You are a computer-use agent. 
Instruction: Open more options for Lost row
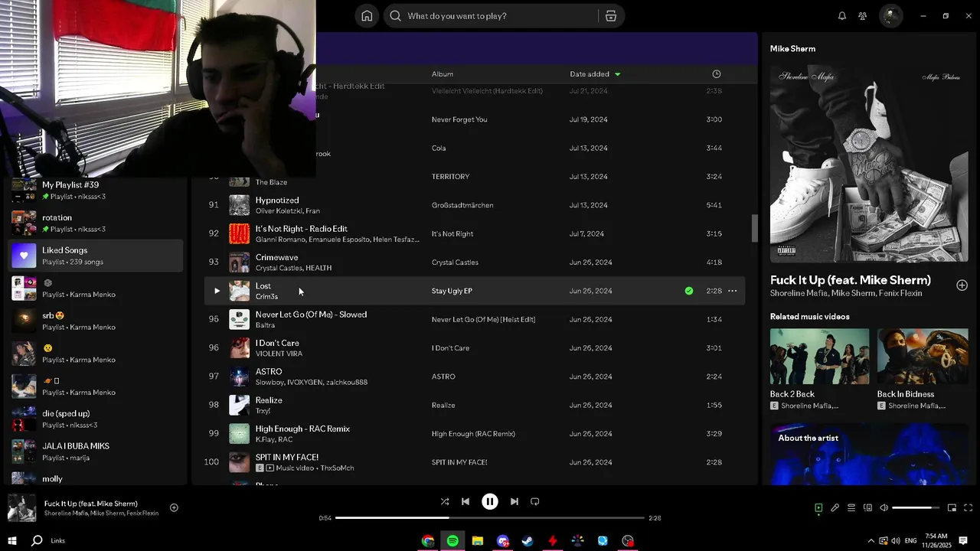(733, 291)
